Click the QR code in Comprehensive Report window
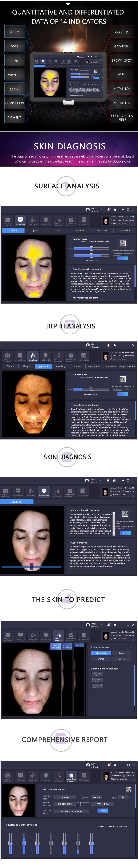 [x=129, y=790]
